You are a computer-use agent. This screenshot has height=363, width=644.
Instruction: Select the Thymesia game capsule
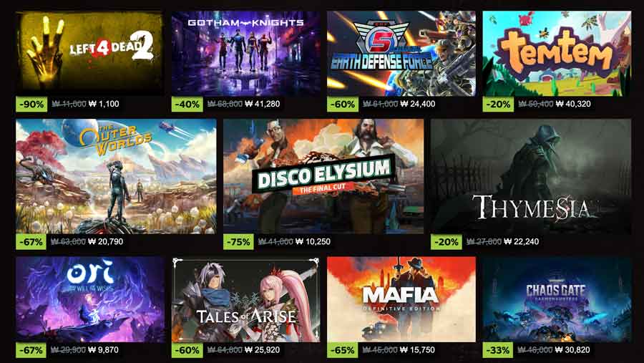click(531, 176)
